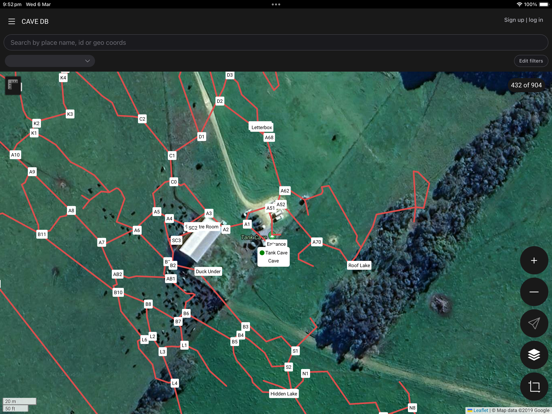Open the empty filter dropdown
The image size is (552, 414).
point(50,61)
